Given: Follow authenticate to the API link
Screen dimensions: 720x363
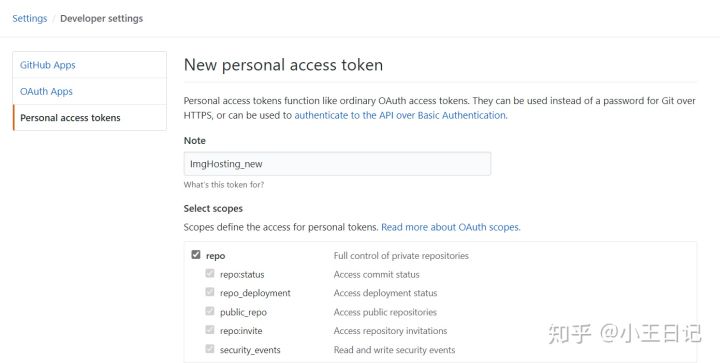Looking at the screenshot, I should click(400, 115).
